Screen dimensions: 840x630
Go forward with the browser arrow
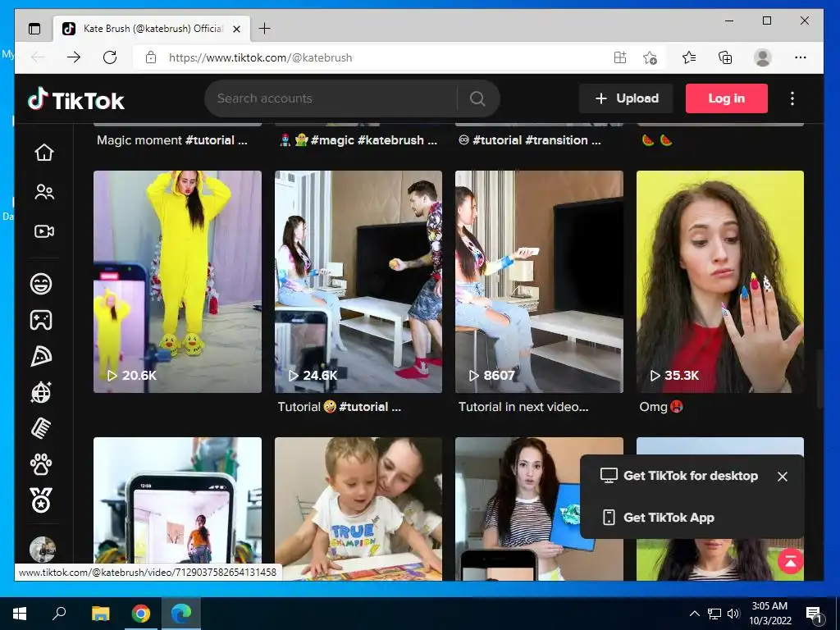74,57
